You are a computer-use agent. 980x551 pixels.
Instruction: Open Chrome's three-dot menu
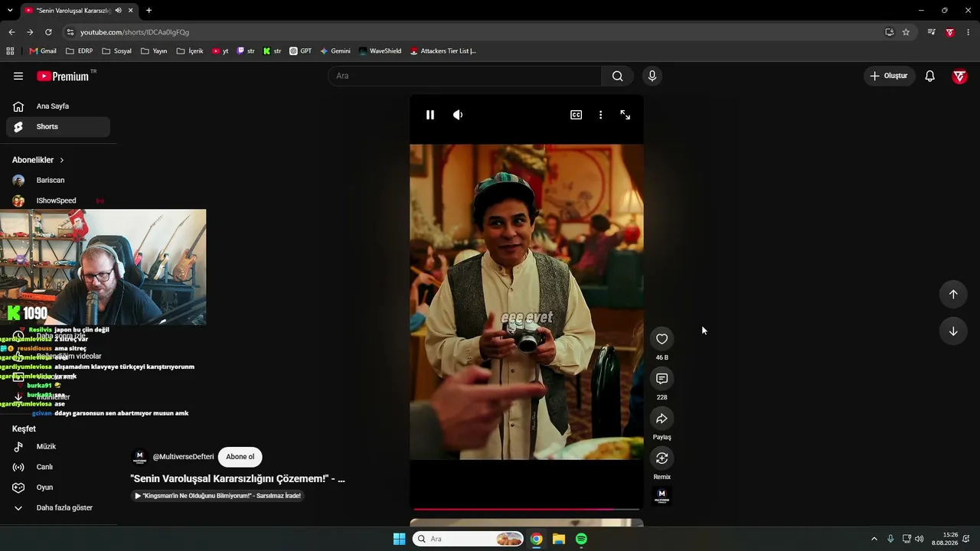coord(969,32)
